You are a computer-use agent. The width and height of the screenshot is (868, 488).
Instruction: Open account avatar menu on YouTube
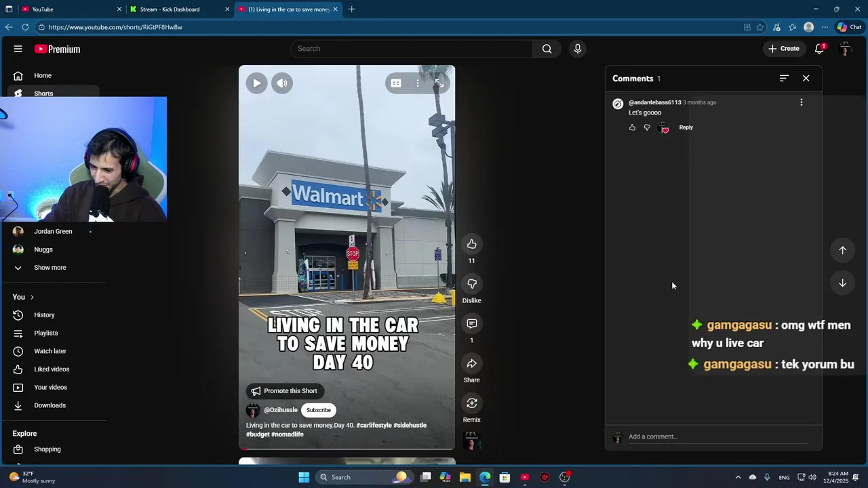845,49
